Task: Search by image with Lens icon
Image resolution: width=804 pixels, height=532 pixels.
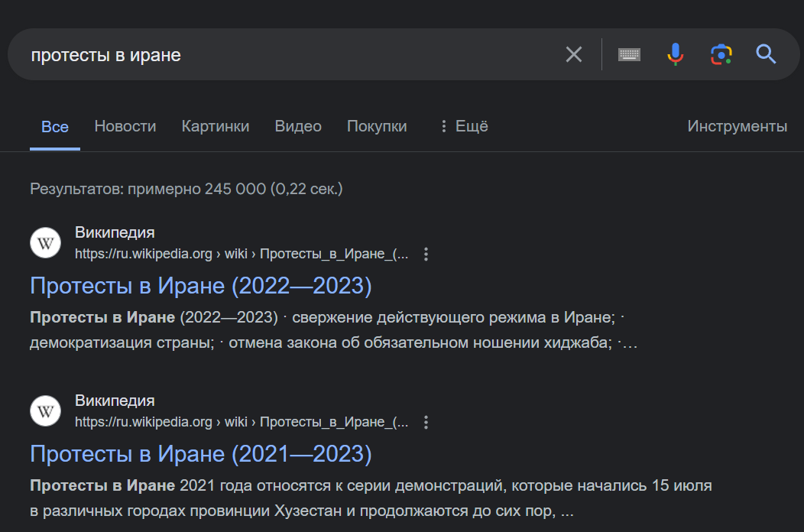Action: [721, 54]
